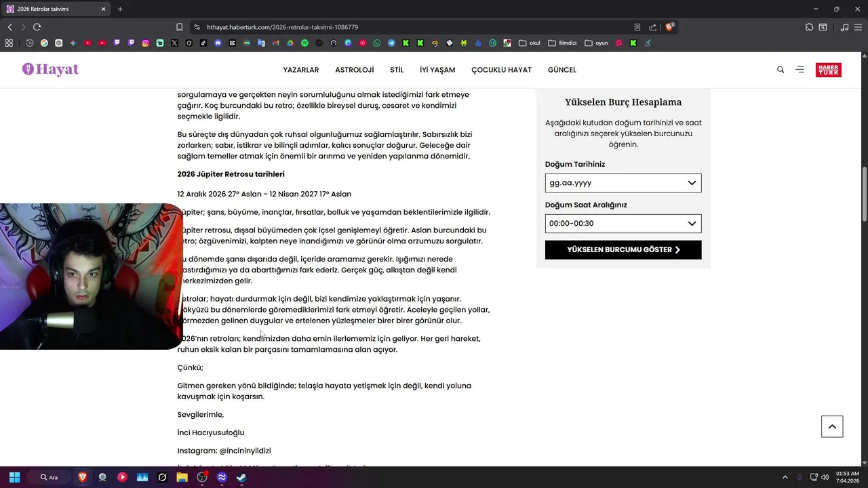The height and width of the screenshot is (488, 868).
Task: Open the STİL menu
Action: (x=397, y=70)
